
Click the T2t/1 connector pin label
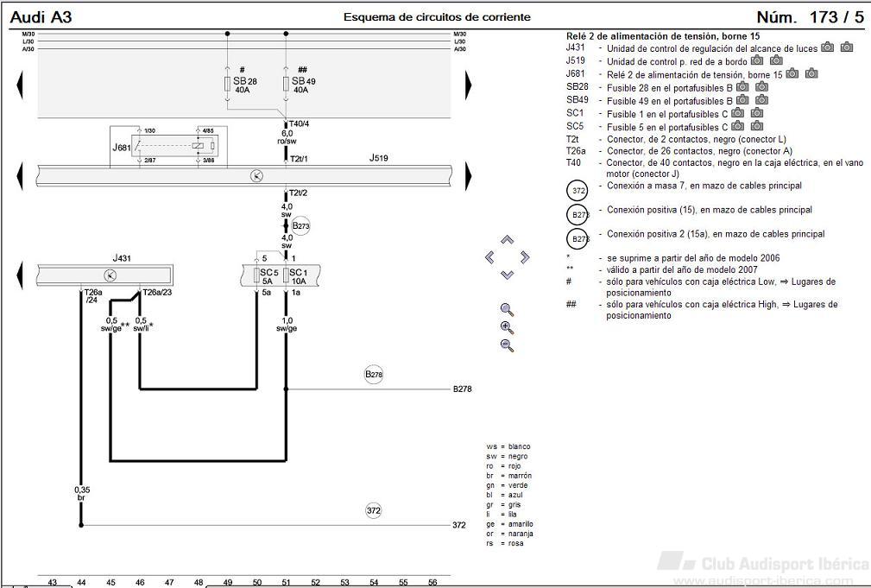coord(299,159)
